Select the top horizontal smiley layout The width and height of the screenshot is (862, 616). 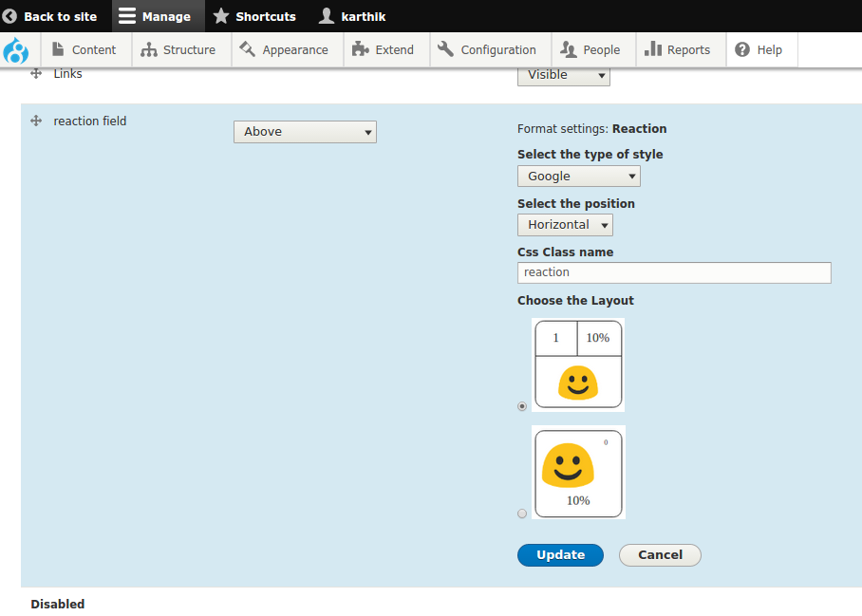click(x=521, y=405)
